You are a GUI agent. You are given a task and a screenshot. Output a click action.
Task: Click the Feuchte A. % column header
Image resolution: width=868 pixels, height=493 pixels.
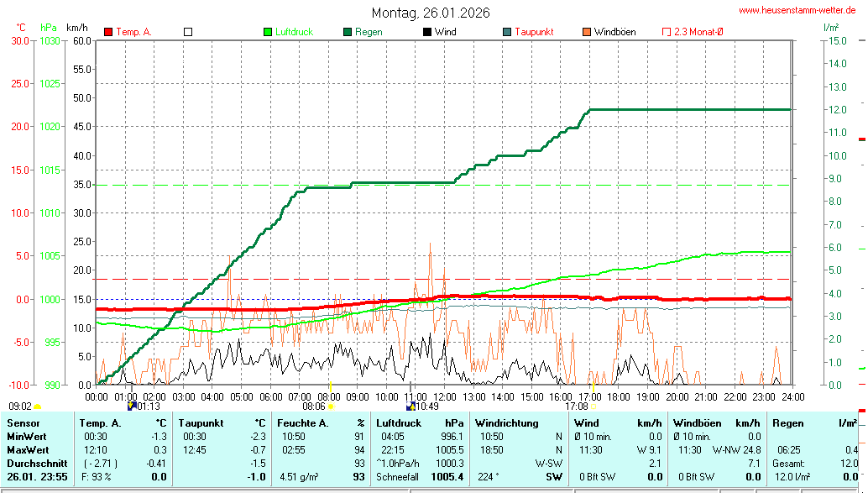click(321, 423)
